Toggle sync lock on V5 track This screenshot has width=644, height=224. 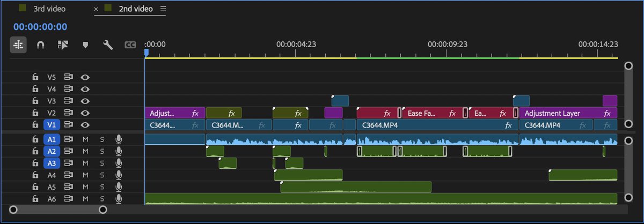tap(68, 77)
